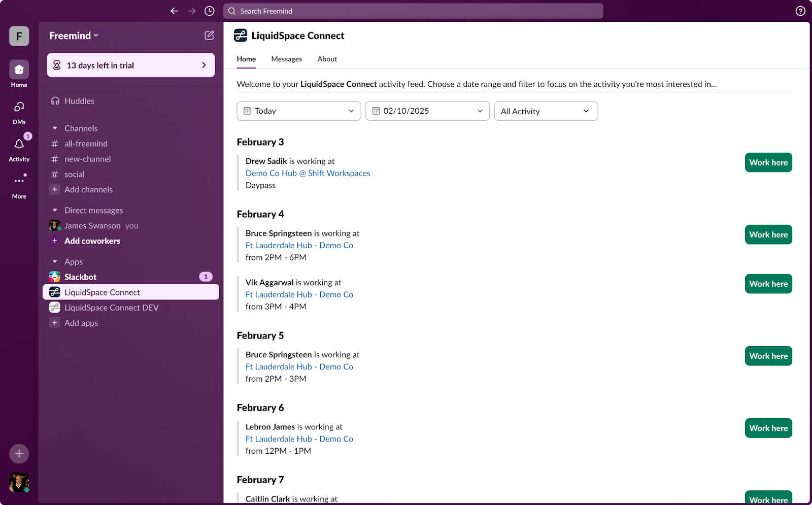Image resolution: width=812 pixels, height=505 pixels.
Task: Compose a new message with the pencil icon
Action: [x=209, y=36]
